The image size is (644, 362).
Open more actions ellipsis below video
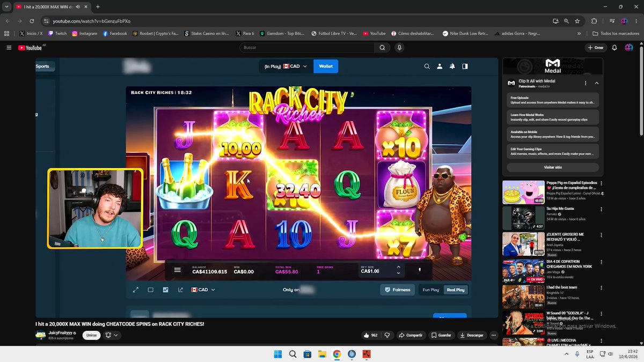[x=494, y=335]
